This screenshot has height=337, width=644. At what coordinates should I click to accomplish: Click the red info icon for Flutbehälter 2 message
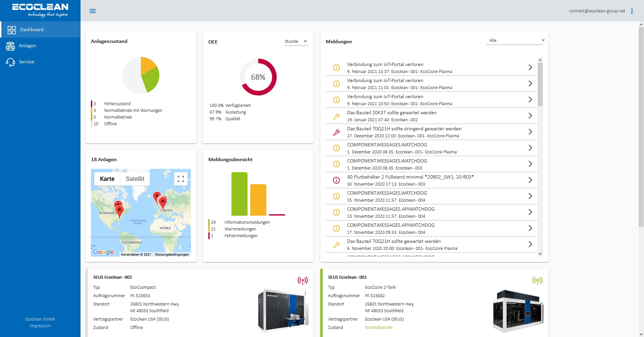tap(336, 180)
